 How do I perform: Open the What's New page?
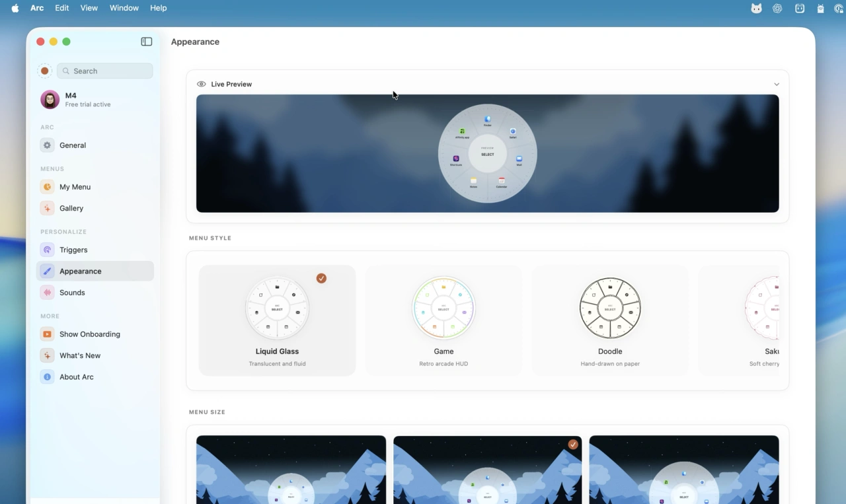(95, 355)
